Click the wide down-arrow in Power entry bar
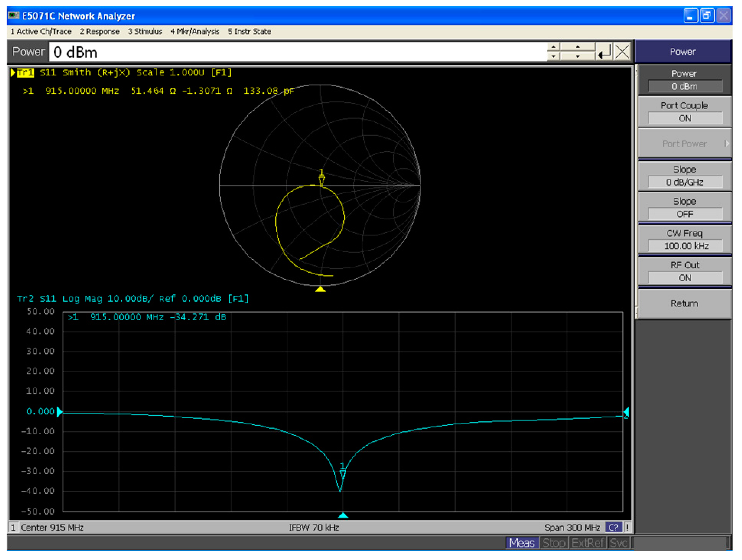 click(578, 56)
